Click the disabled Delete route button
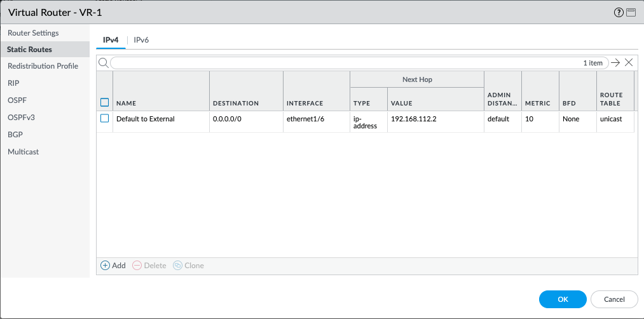The width and height of the screenshot is (644, 319). [149, 266]
